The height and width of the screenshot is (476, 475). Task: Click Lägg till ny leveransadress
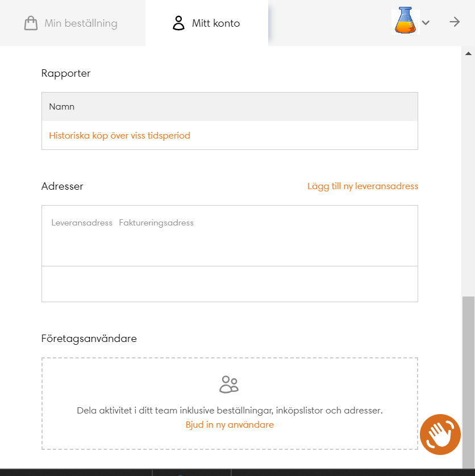tap(363, 186)
